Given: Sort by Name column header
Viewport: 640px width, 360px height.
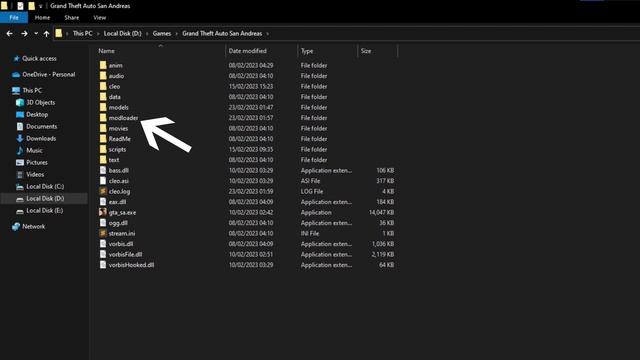Looking at the screenshot, I should 106,51.
